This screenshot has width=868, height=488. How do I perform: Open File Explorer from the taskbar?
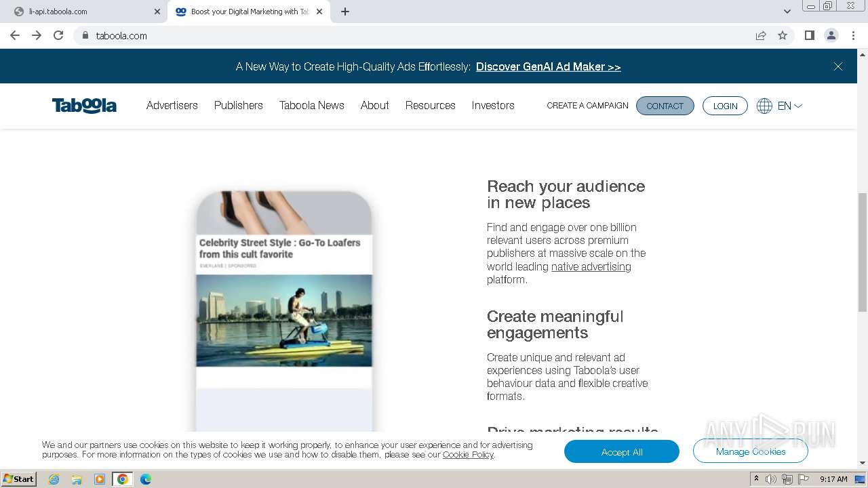pyautogui.click(x=77, y=479)
